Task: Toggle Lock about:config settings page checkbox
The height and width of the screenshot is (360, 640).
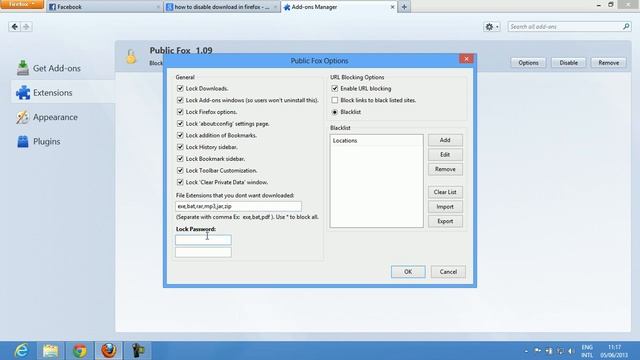Action: [180, 123]
